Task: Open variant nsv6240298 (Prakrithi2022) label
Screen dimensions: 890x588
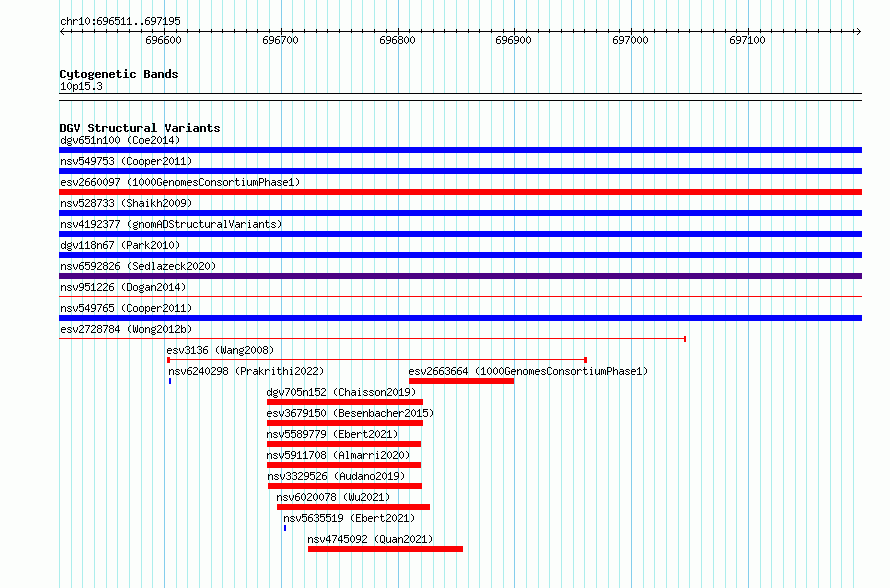Action: point(246,371)
